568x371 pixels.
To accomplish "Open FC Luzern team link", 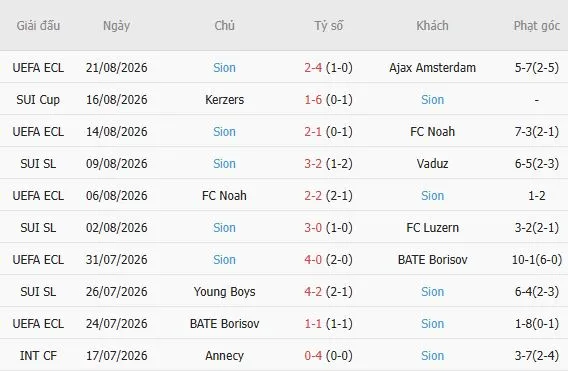I will tap(432, 228).
